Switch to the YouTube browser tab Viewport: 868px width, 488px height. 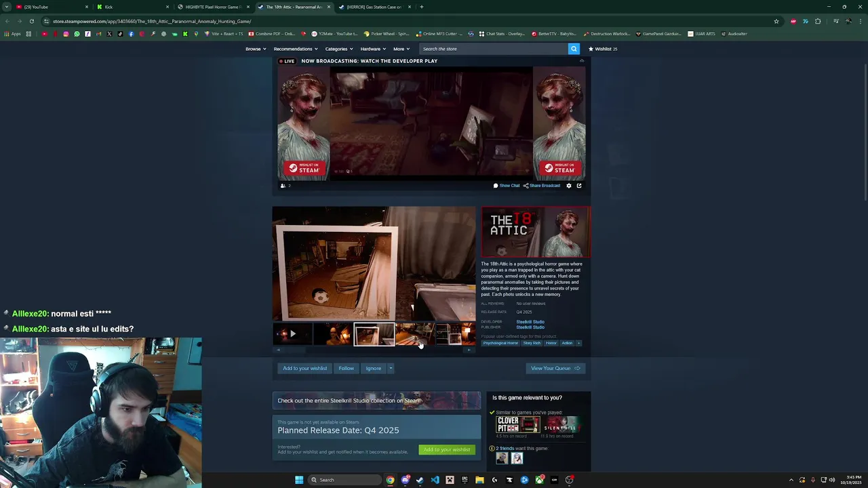pos(51,7)
